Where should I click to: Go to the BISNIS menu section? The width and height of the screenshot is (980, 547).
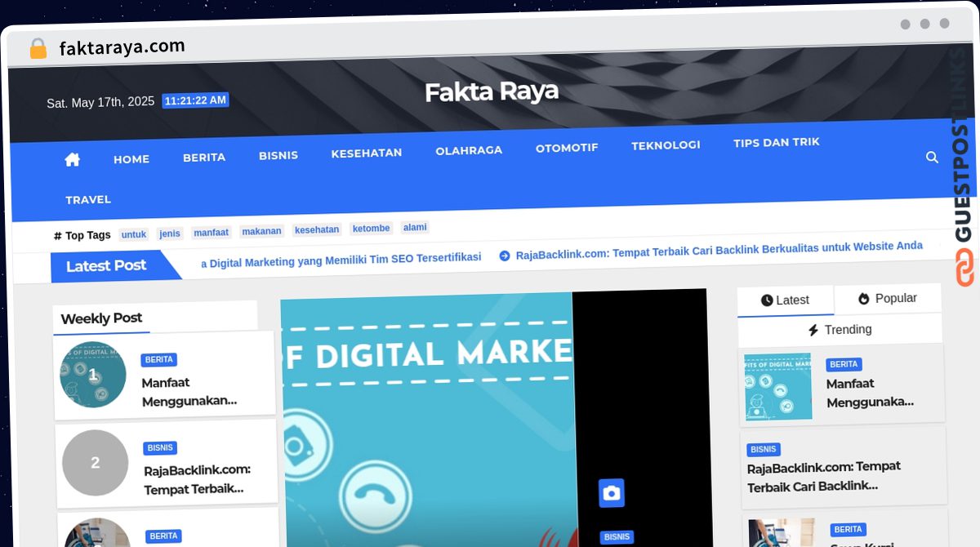coord(278,155)
